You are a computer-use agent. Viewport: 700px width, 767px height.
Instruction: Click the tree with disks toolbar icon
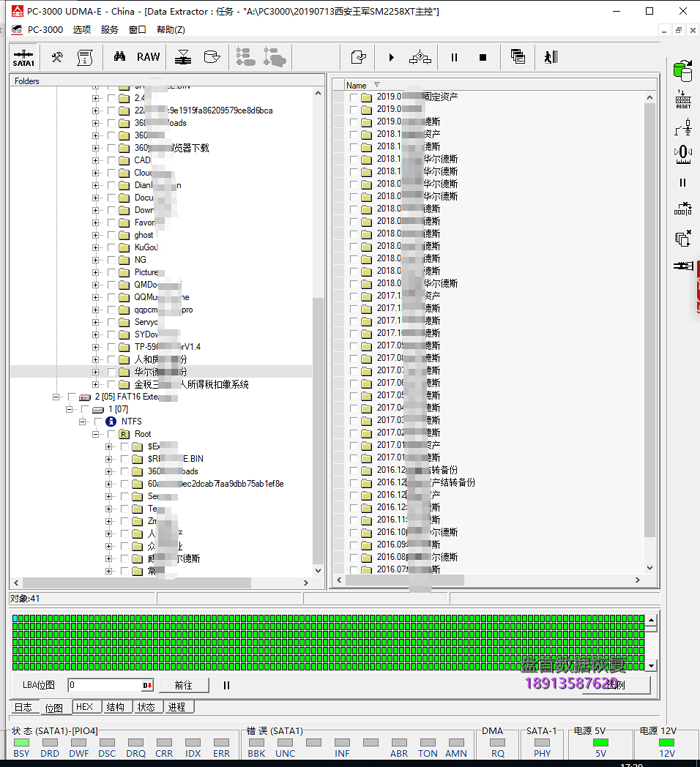(x=275, y=57)
